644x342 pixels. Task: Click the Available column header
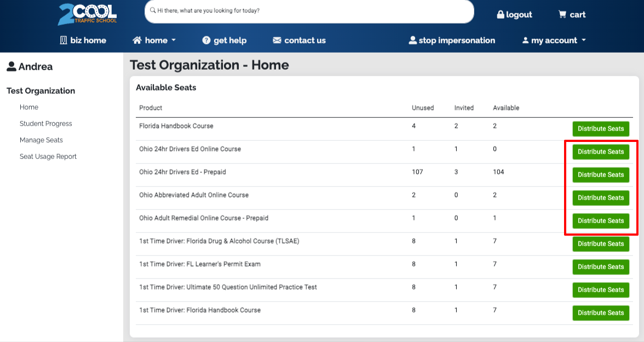pyautogui.click(x=506, y=107)
